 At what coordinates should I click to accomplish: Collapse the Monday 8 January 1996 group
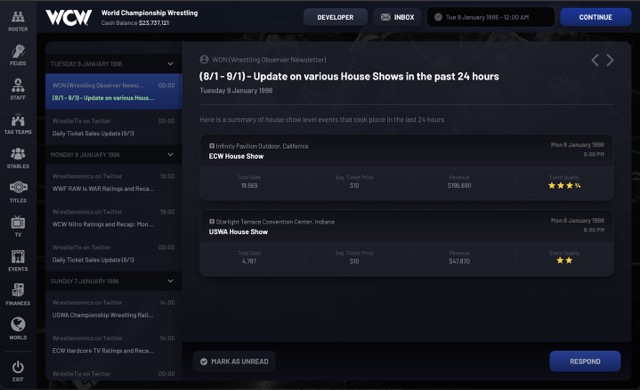pos(170,155)
